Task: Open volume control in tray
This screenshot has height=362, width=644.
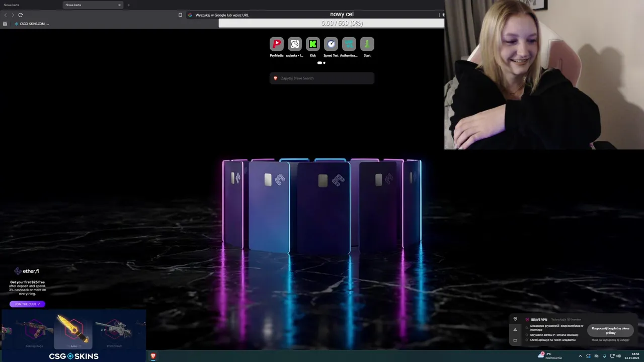Action: coord(618,356)
